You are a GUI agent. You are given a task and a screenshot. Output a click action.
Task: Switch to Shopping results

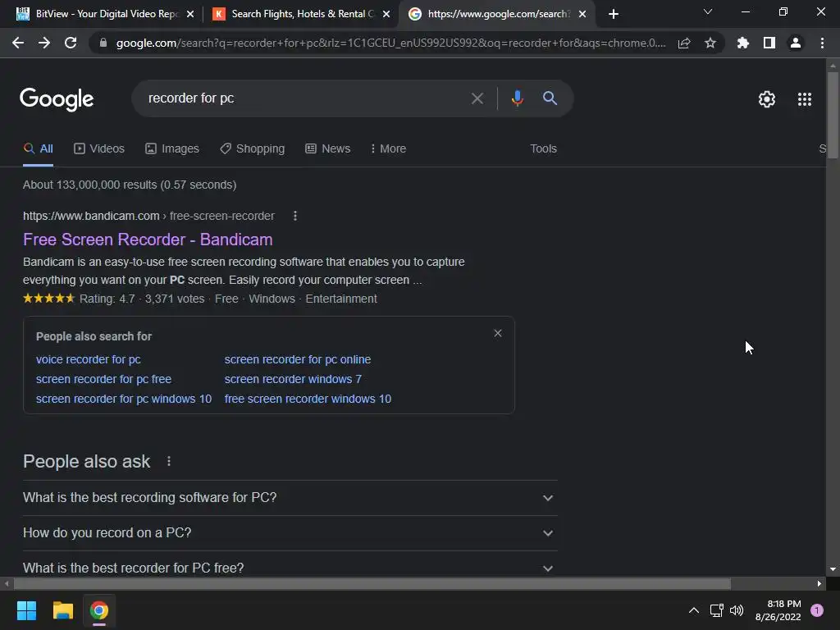[253, 149]
